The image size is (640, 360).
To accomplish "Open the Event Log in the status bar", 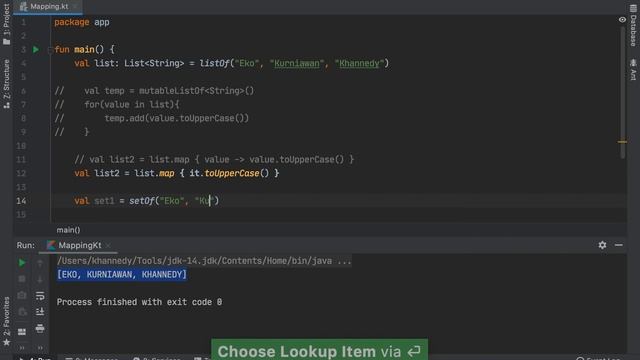I will tap(598, 358).
